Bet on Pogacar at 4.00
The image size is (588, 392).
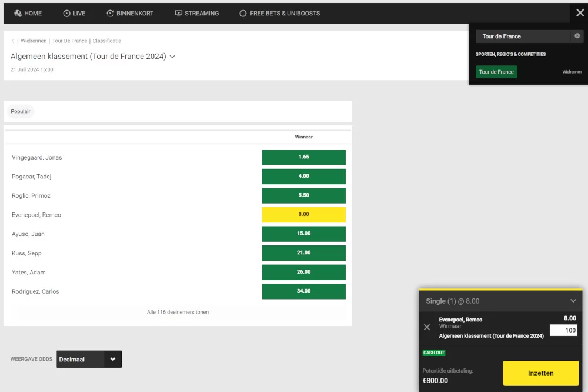point(304,176)
